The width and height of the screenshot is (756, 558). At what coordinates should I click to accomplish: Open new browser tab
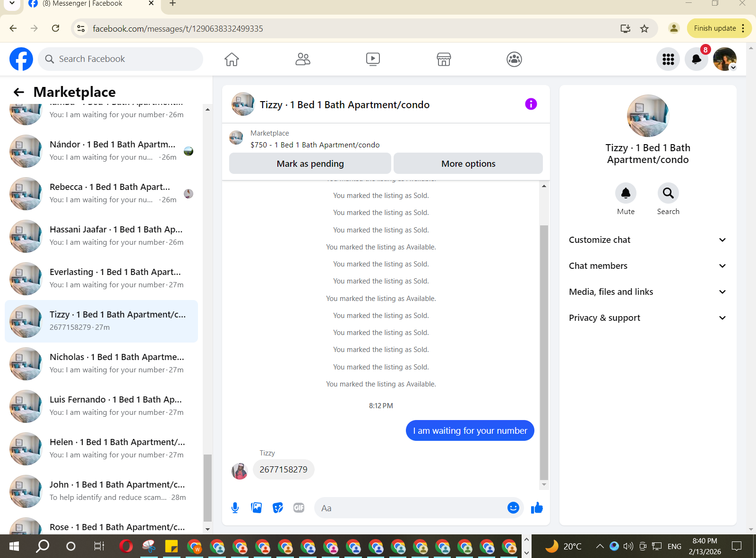pyautogui.click(x=173, y=4)
